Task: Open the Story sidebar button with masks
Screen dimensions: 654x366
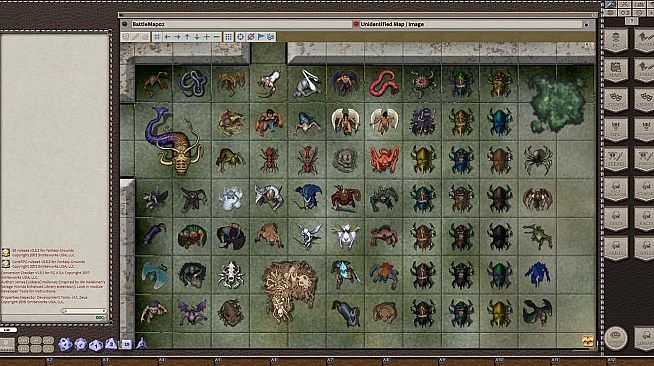Action: click(x=616, y=100)
